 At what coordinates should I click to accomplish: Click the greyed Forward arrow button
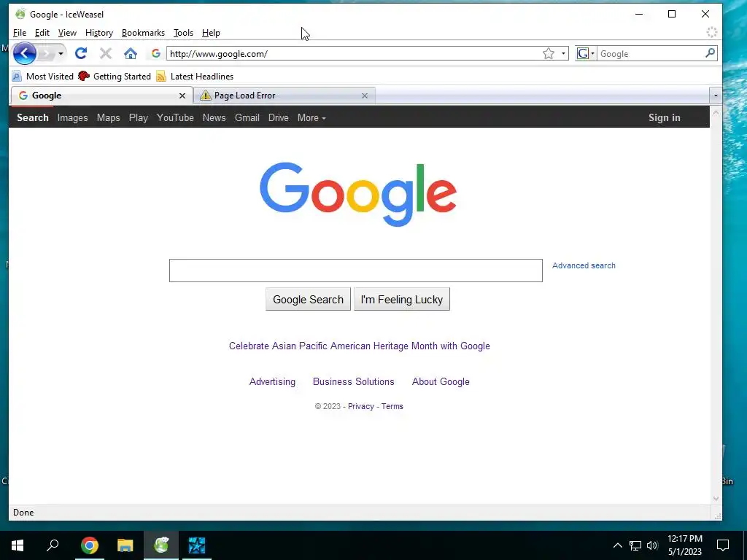(x=46, y=53)
